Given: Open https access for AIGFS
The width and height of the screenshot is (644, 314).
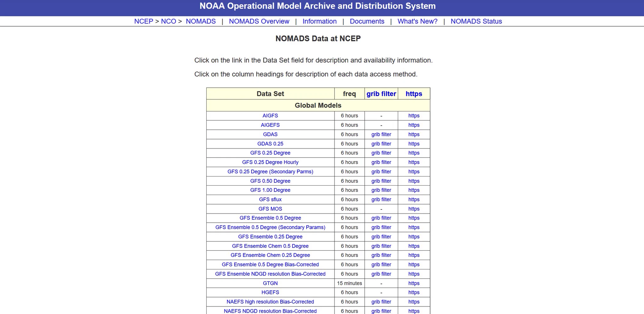Looking at the screenshot, I should (x=414, y=116).
